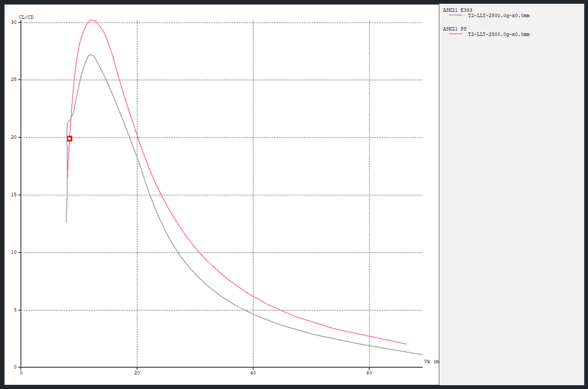Click the 20 tick label on horizontal axis
The image size is (588, 389).
[x=137, y=372]
